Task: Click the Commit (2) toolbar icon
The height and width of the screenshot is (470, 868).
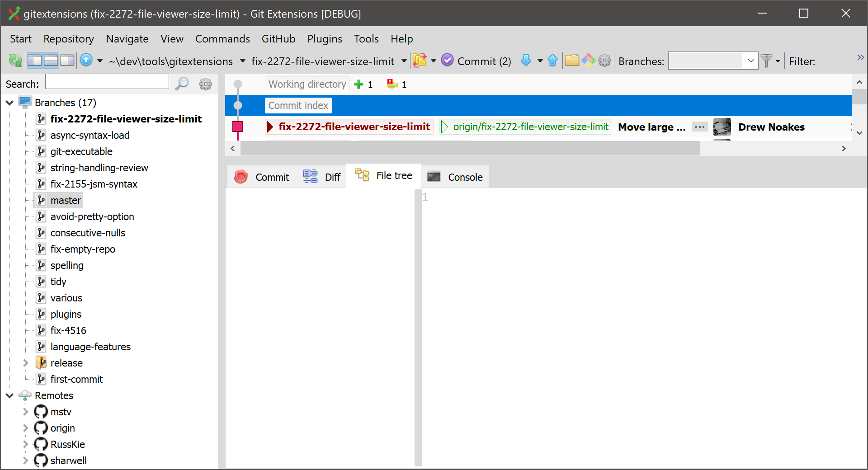Action: (448, 60)
